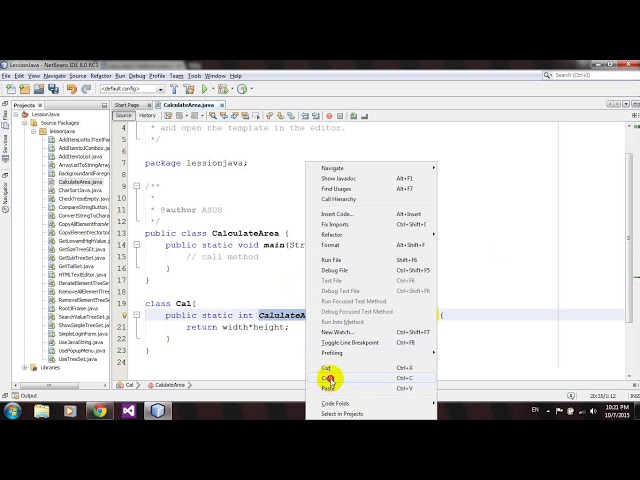Click the Last Edit icon in editor toolbar
The width and height of the screenshot is (640, 480).
tap(168, 116)
